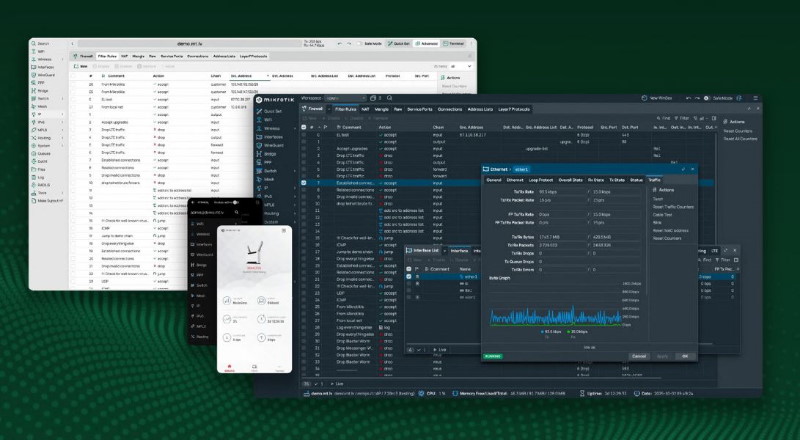Screen dimensions: 800x440
Task: Open WireGuard in light window sidebar
Action: [x=43, y=75]
